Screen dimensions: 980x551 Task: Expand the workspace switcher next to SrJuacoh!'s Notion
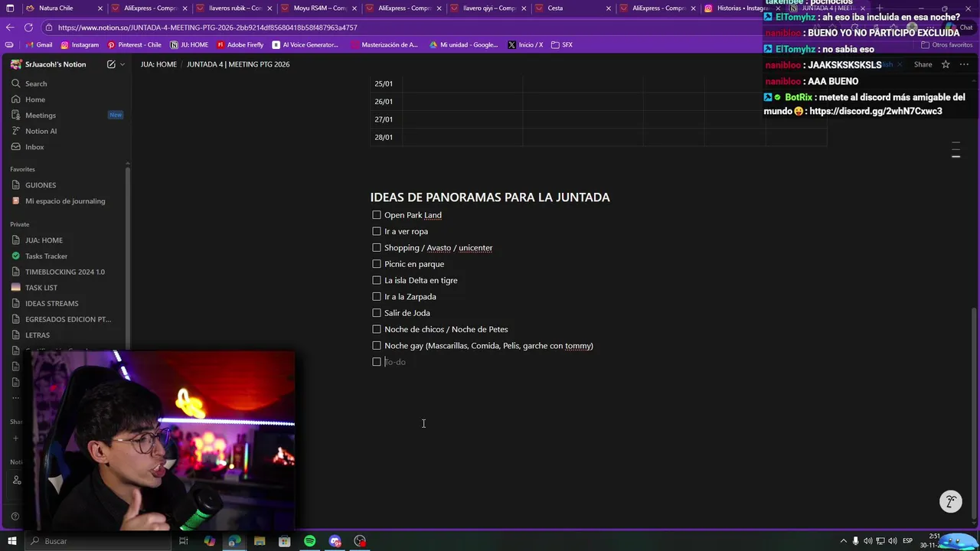tap(122, 64)
